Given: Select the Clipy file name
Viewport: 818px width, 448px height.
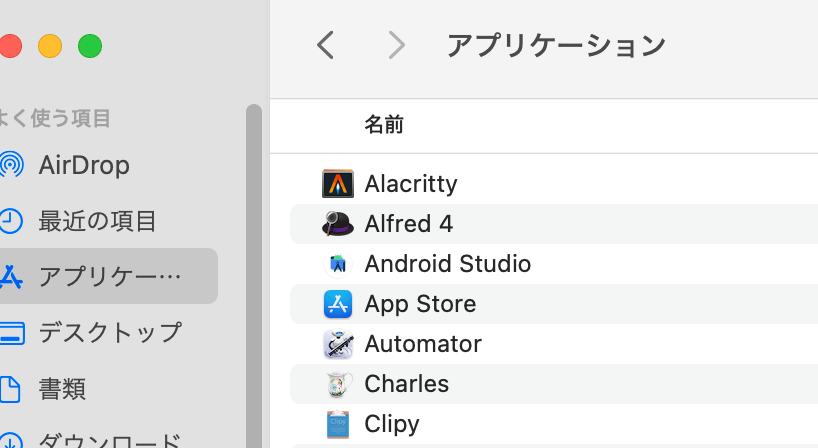Looking at the screenshot, I should pos(392,424).
